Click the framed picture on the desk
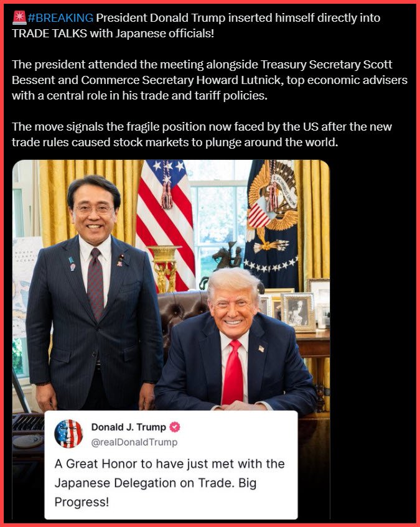This screenshot has width=420, height=527. [298, 312]
